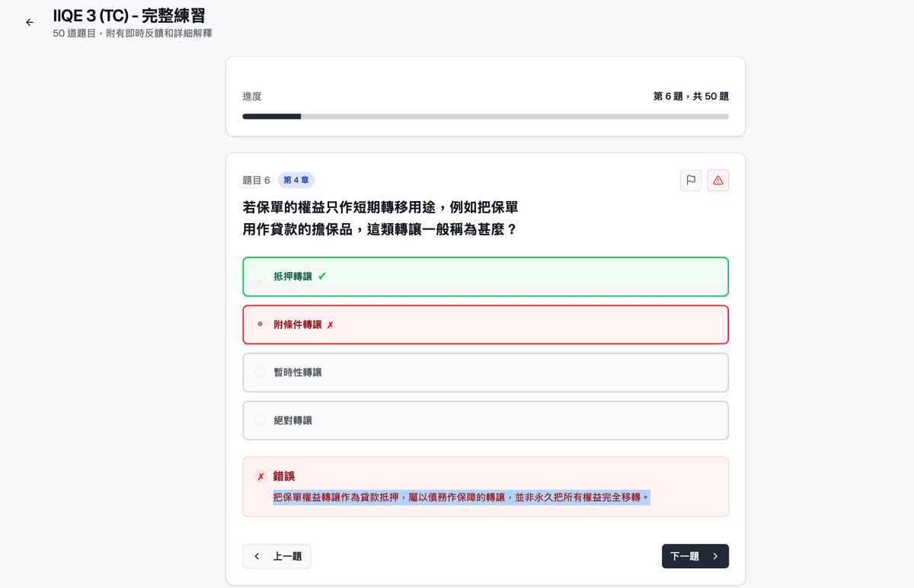Click the flag icon to bookmark question 6
914x588 pixels.
691,180
